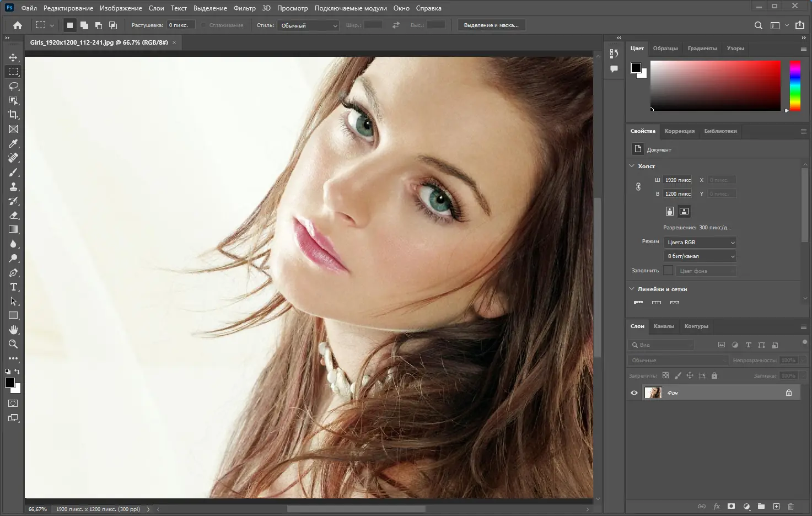
Task: Click the Home icon in the options bar
Action: point(17,25)
